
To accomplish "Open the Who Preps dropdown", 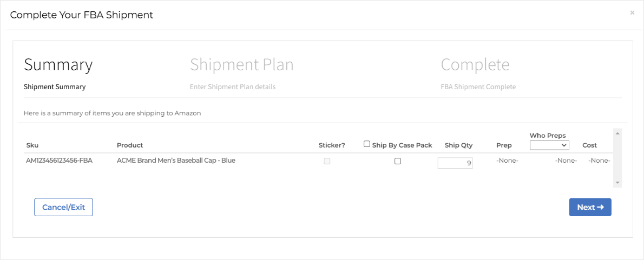I will coord(549,145).
